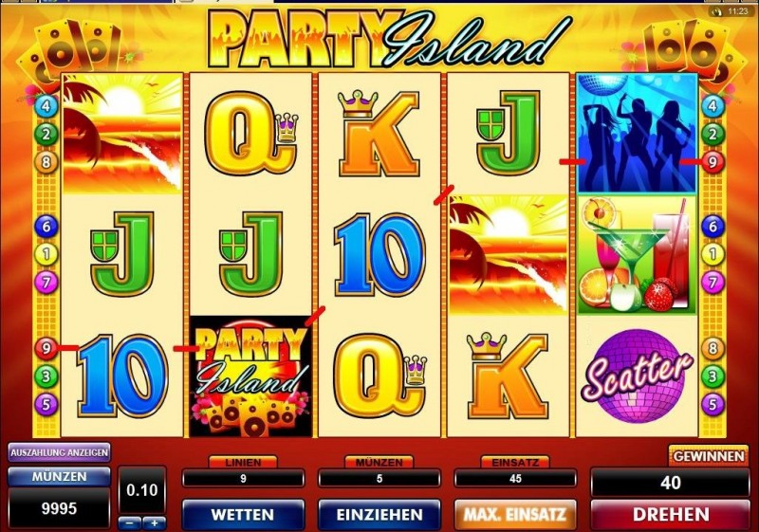
Task: Select payline 6 marker on left side
Action: coord(46,226)
